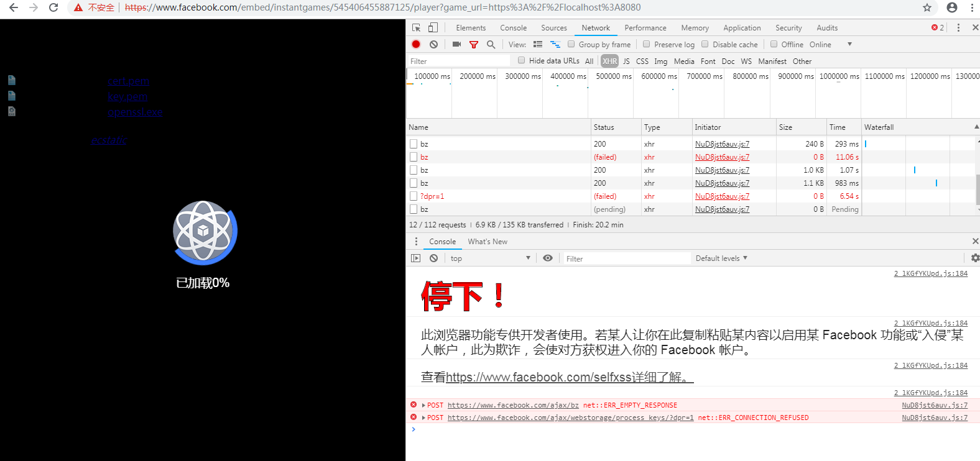Click the network request list scrollbar

pos(977,189)
